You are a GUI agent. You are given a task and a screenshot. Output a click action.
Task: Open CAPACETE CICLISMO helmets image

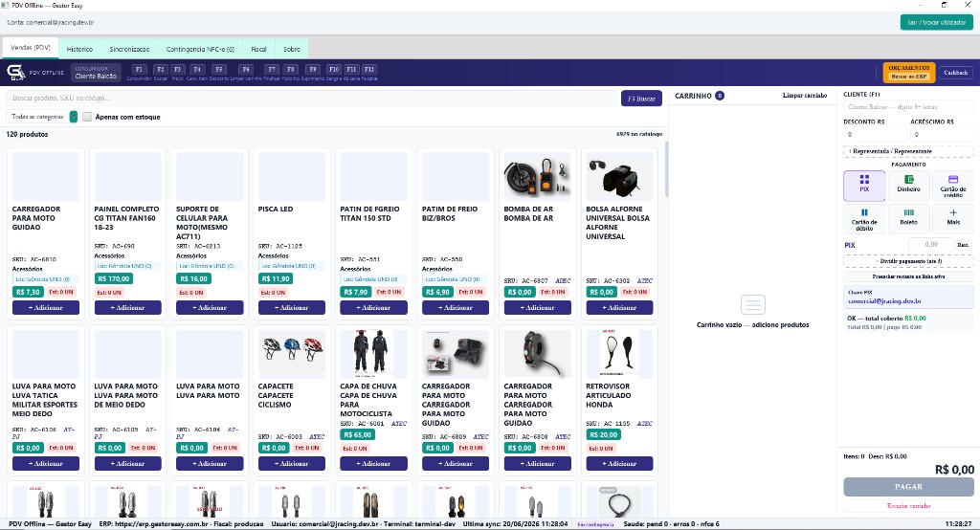[292, 354]
